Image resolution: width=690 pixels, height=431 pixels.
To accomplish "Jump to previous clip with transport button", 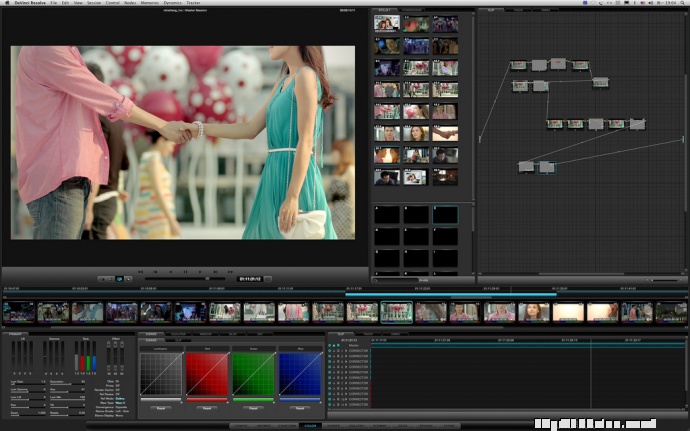I will 155,272.
